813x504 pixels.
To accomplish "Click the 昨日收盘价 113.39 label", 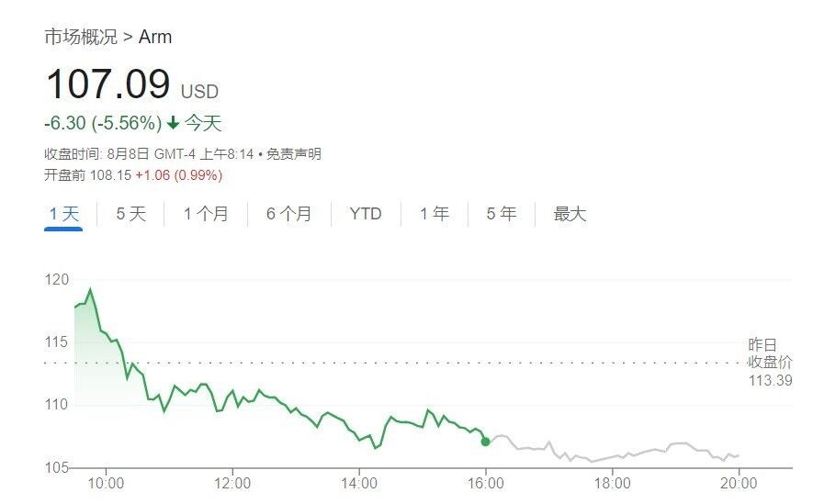I will (x=770, y=363).
